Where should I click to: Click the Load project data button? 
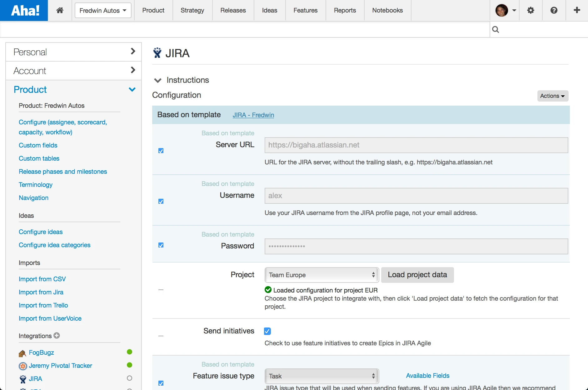click(x=417, y=275)
